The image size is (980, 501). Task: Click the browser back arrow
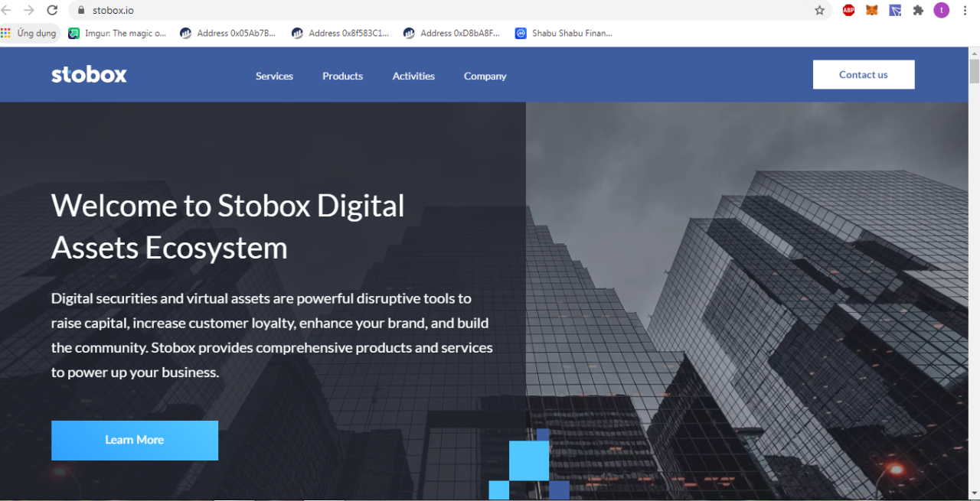click(6, 10)
